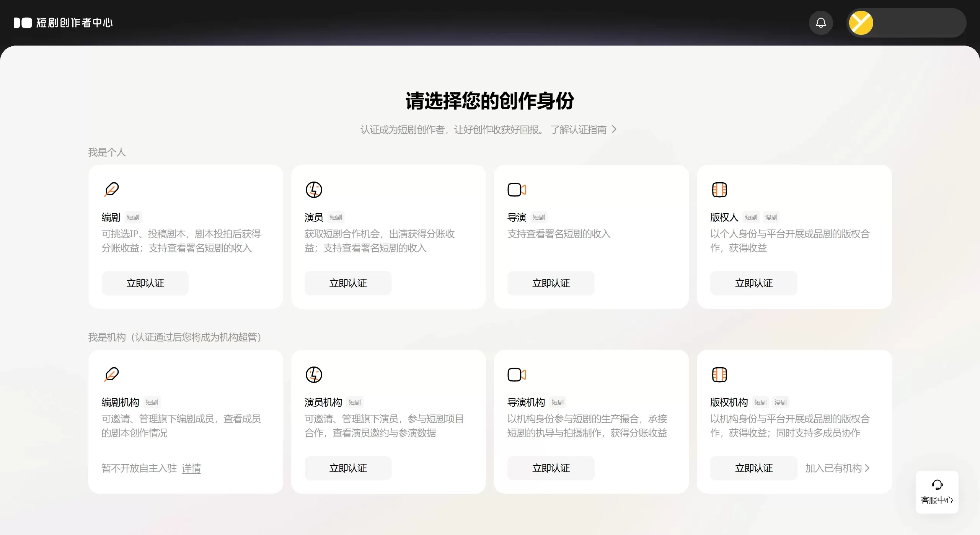Click 立即认证 on the 编剧 card
This screenshot has width=980, height=535.
coord(145,283)
